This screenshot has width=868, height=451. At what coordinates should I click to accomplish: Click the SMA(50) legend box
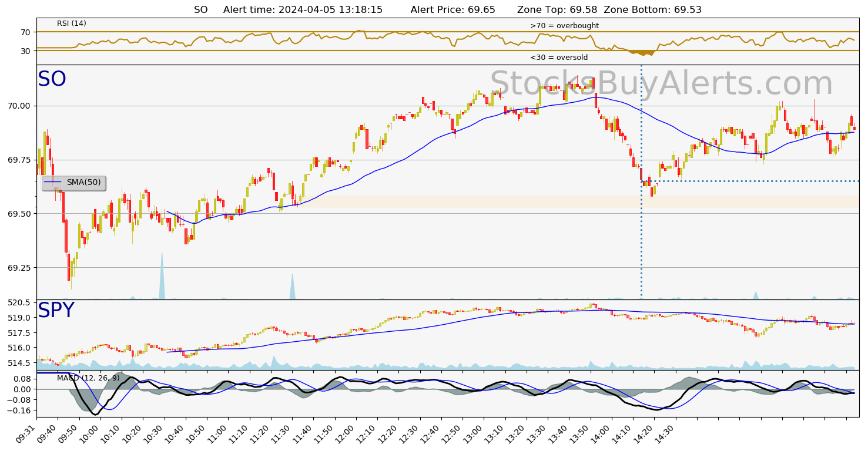[74, 183]
